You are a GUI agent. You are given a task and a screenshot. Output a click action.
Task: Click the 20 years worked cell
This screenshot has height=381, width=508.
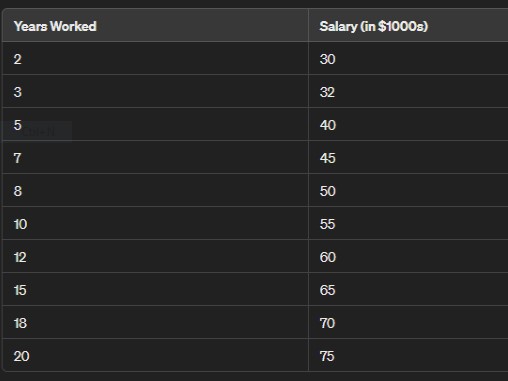[155, 355]
